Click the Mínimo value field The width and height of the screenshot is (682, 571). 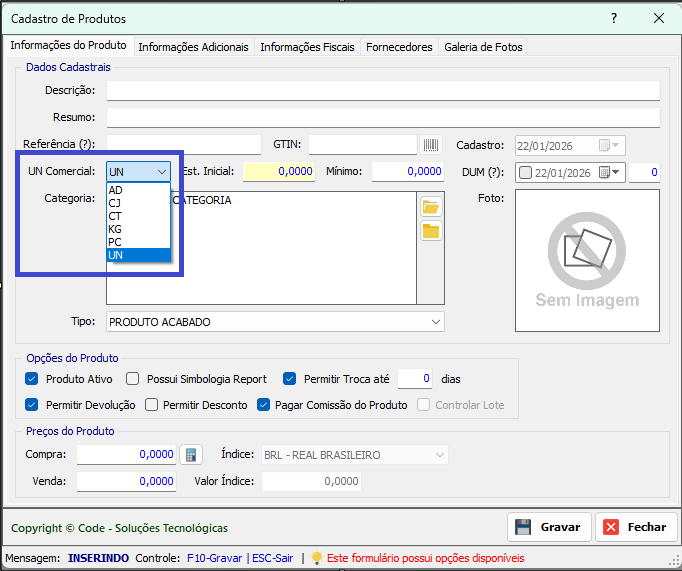(x=408, y=172)
